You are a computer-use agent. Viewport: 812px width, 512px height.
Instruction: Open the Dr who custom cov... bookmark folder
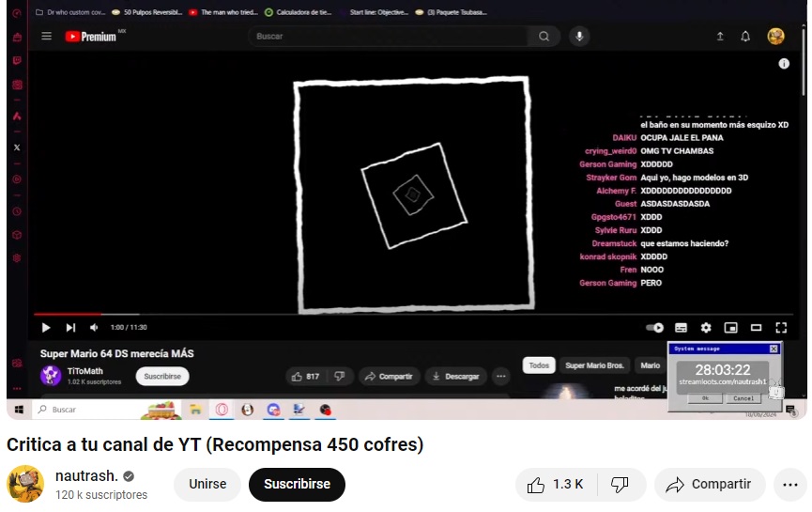point(70,12)
